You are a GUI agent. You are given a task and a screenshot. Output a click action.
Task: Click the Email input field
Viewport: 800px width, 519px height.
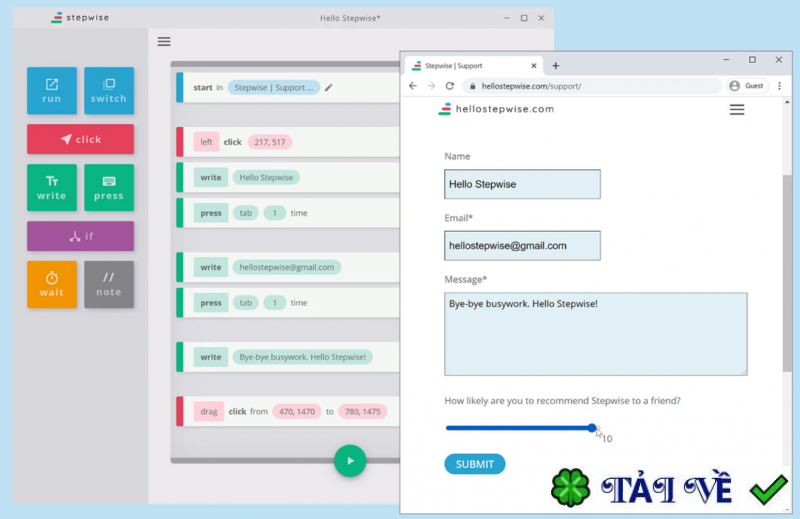click(522, 246)
